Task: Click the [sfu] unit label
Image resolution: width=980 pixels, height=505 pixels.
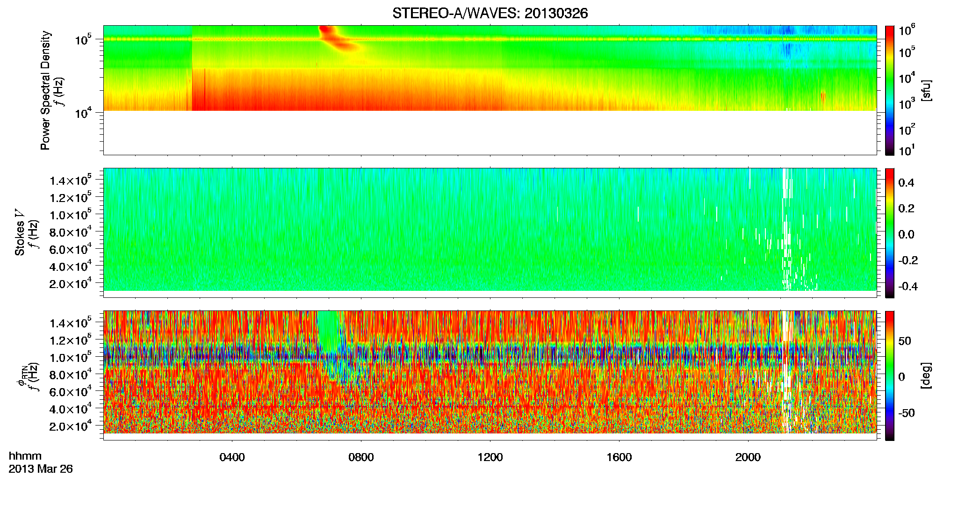Action: coord(927,90)
